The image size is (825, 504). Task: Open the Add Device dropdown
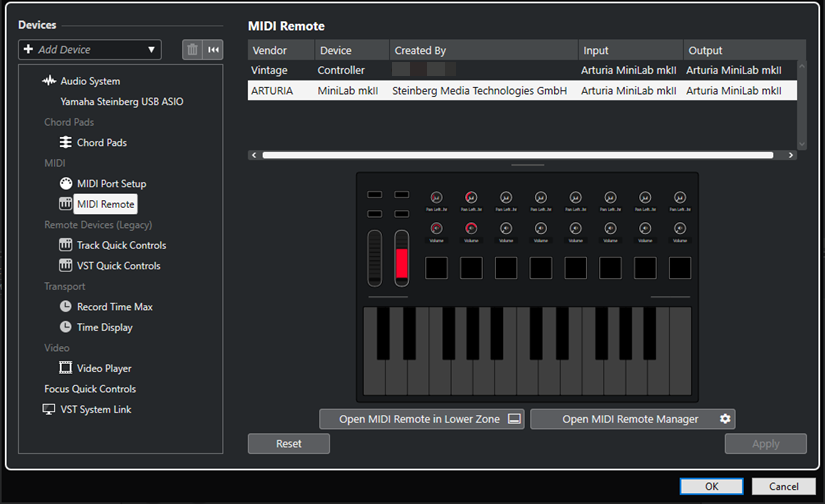[x=89, y=49]
